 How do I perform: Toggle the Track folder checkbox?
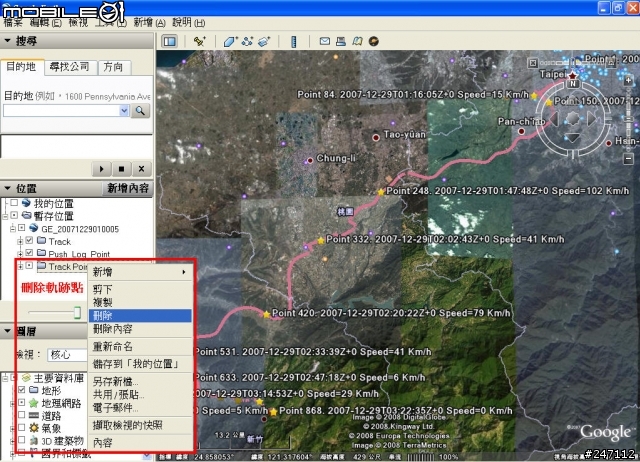29,240
